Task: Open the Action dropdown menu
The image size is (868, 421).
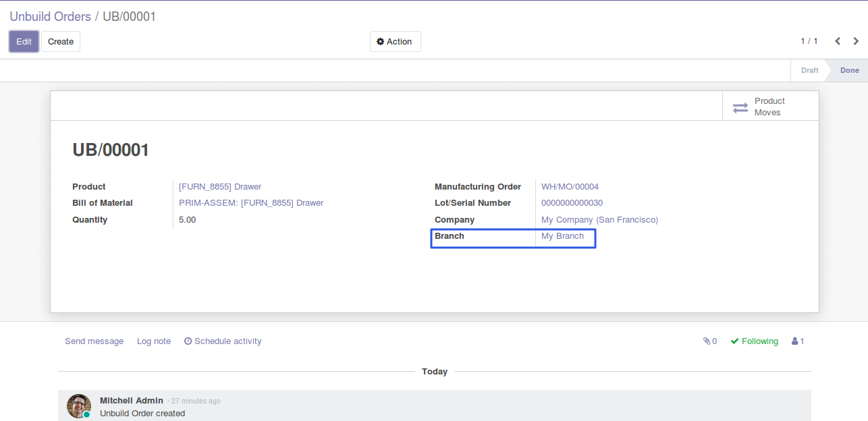Action: point(395,42)
